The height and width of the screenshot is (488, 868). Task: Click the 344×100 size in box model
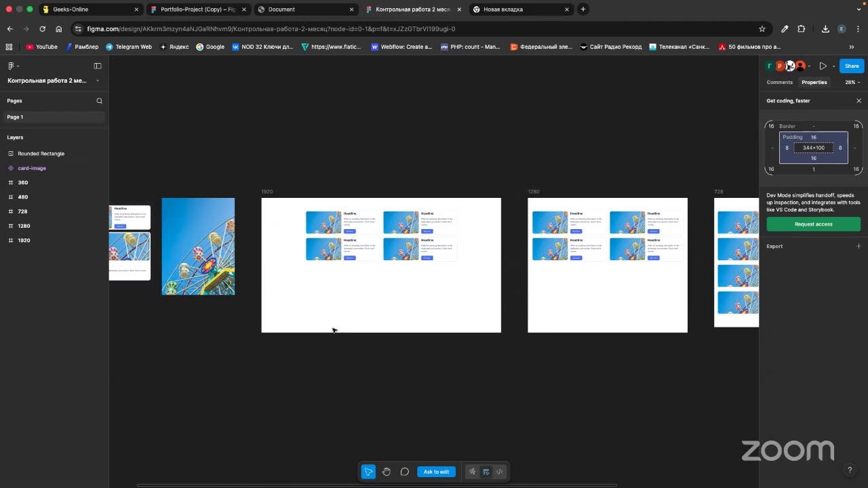point(814,148)
